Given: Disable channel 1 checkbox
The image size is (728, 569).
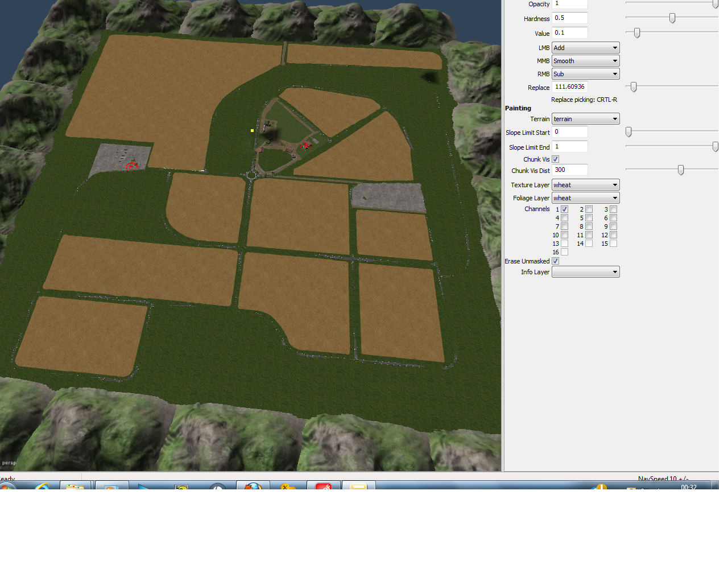Looking at the screenshot, I should 564,209.
